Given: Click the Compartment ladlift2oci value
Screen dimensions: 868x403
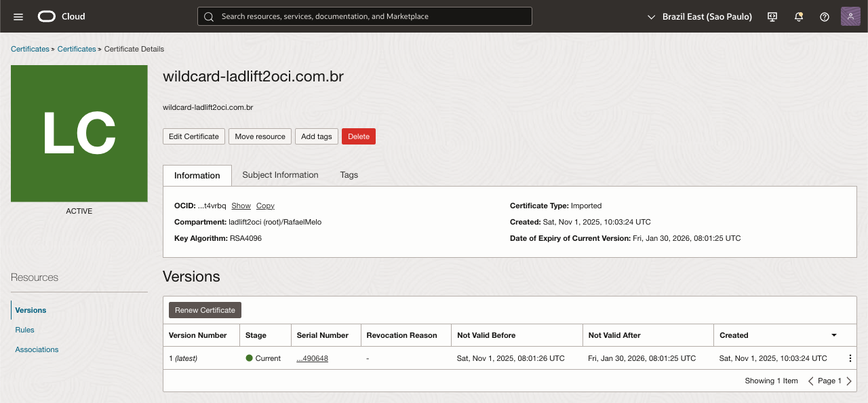Looking at the screenshot, I should pyautogui.click(x=275, y=222).
